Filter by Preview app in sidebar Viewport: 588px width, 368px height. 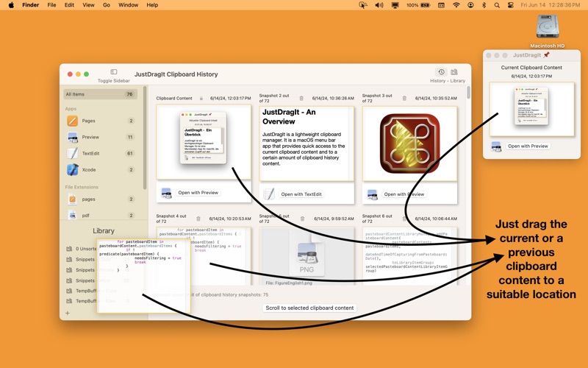100,137
